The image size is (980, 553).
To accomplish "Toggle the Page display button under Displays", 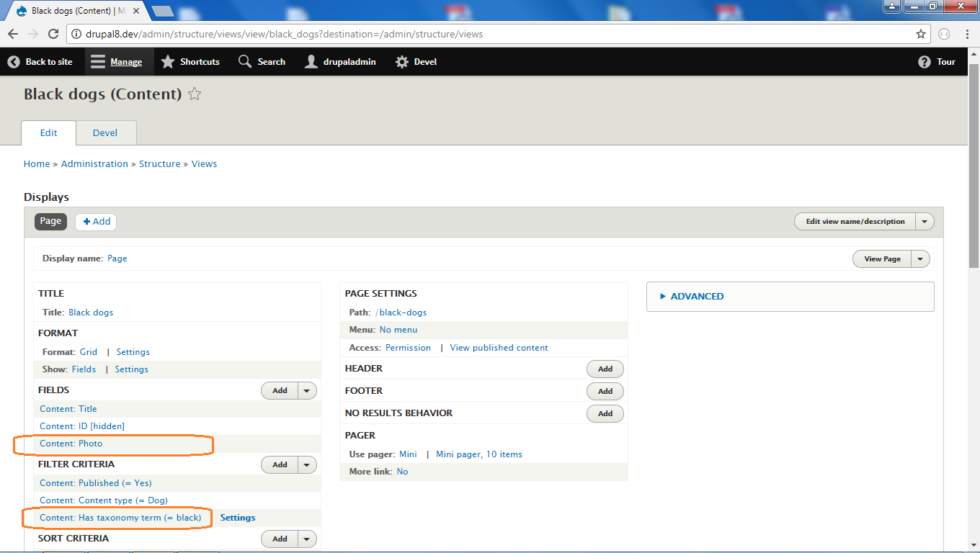I will pyautogui.click(x=50, y=221).
